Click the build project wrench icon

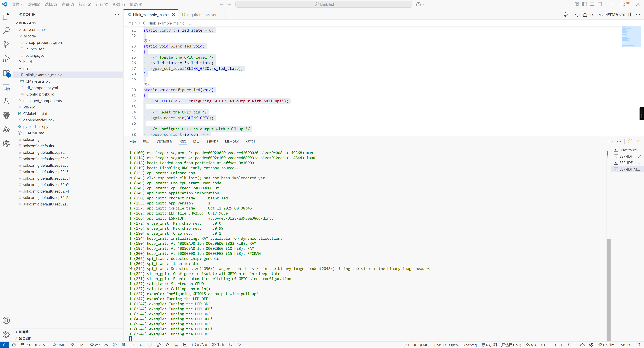tap(132, 344)
